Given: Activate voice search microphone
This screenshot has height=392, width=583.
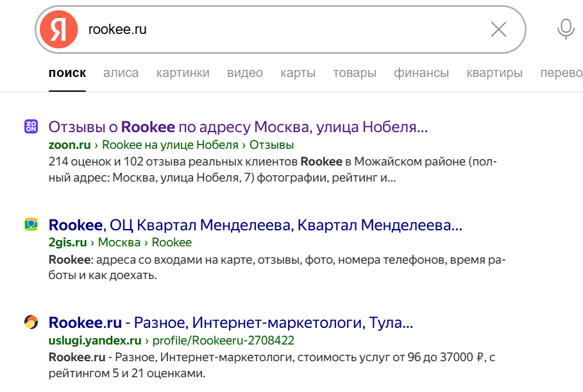Looking at the screenshot, I should (565, 30).
